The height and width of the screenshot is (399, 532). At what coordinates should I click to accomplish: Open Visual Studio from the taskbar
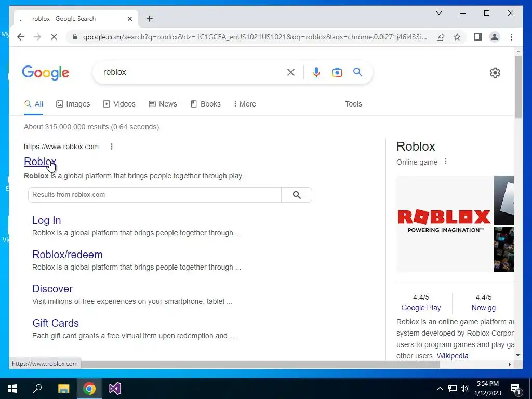tap(115, 389)
